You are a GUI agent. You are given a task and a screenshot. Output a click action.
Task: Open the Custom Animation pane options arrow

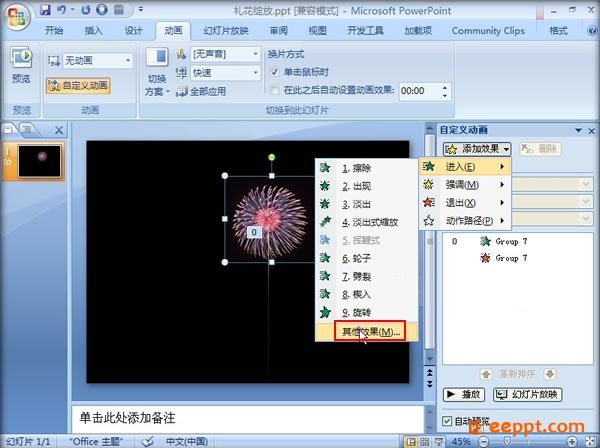(x=579, y=131)
